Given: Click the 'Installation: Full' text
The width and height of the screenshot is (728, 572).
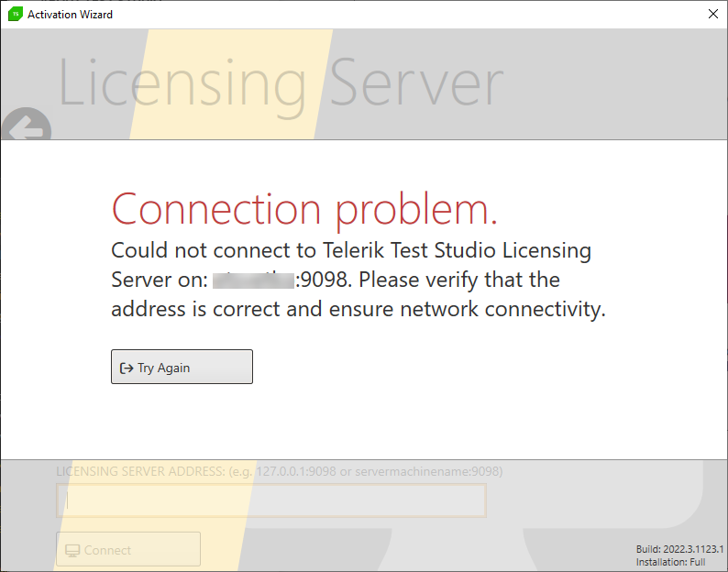Looking at the screenshot, I should tap(670, 562).
